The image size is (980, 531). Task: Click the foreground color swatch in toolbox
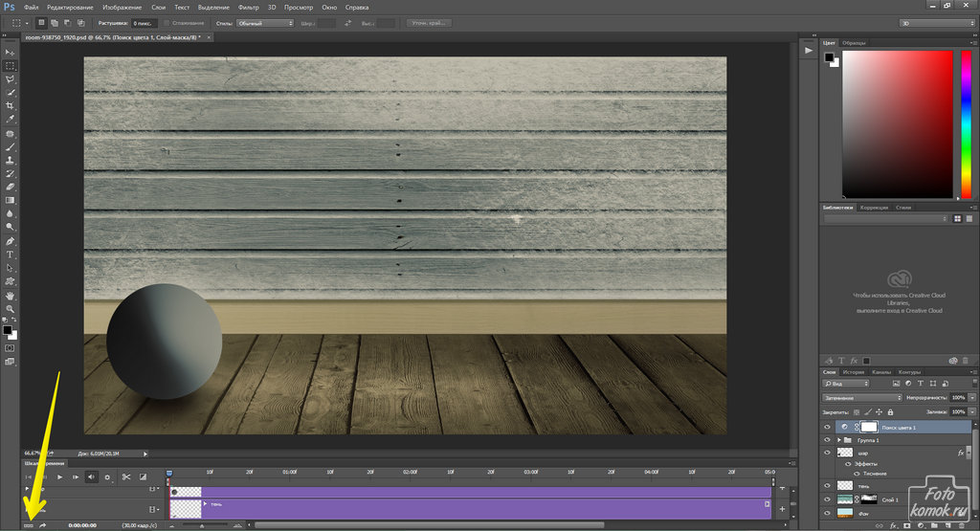click(x=8, y=330)
